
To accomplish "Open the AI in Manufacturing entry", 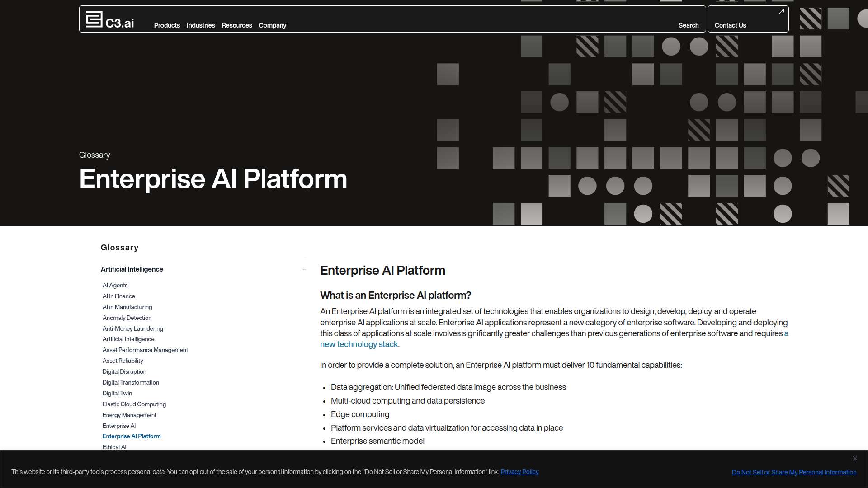I will click(127, 307).
